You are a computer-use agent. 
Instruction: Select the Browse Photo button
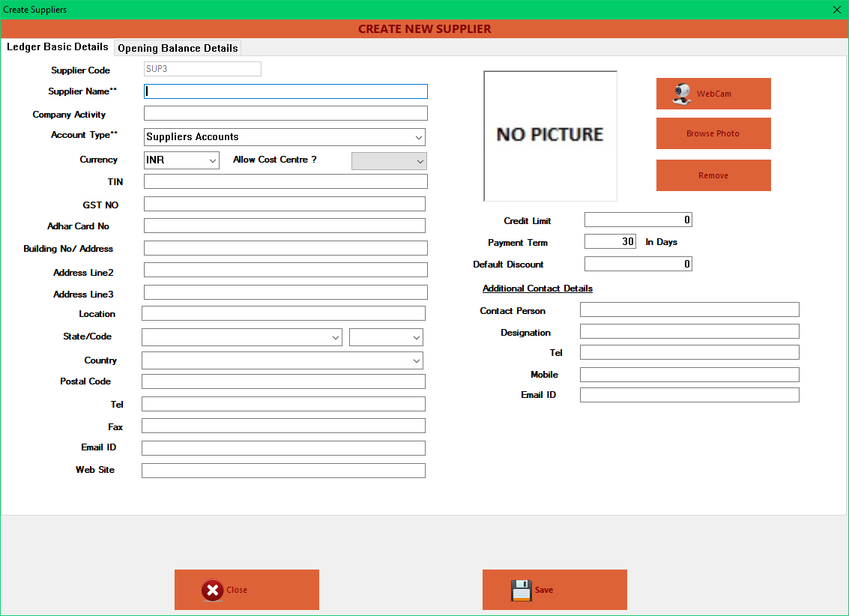(x=713, y=133)
